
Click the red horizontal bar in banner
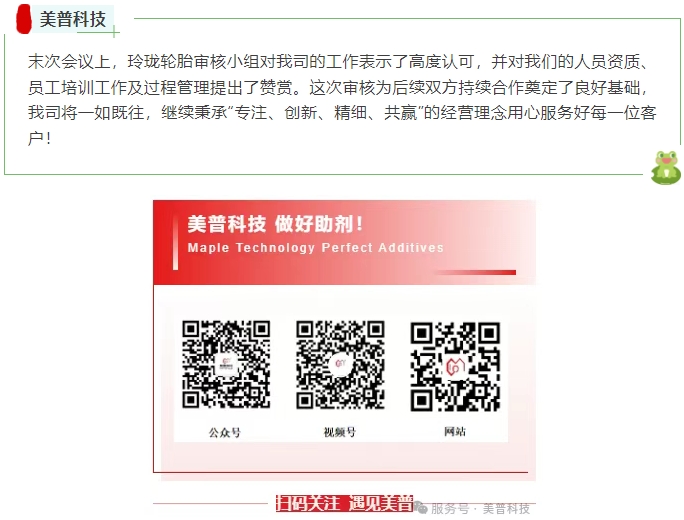[x=475, y=272]
